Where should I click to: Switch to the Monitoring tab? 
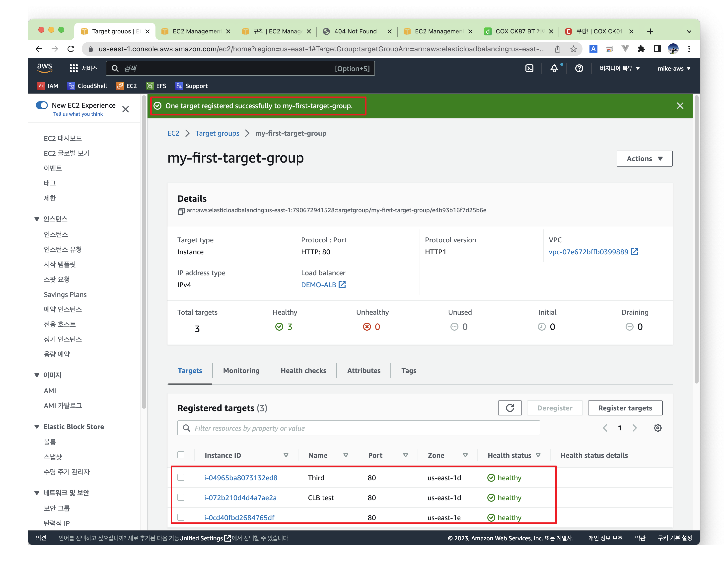tap(241, 371)
